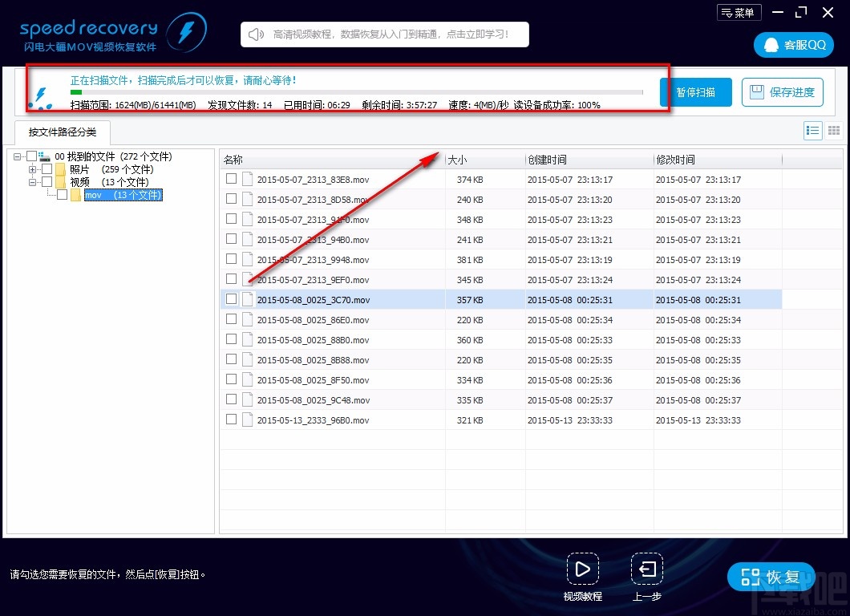Switch to thumbnail grid view icon
850x616 pixels.
coord(834,131)
